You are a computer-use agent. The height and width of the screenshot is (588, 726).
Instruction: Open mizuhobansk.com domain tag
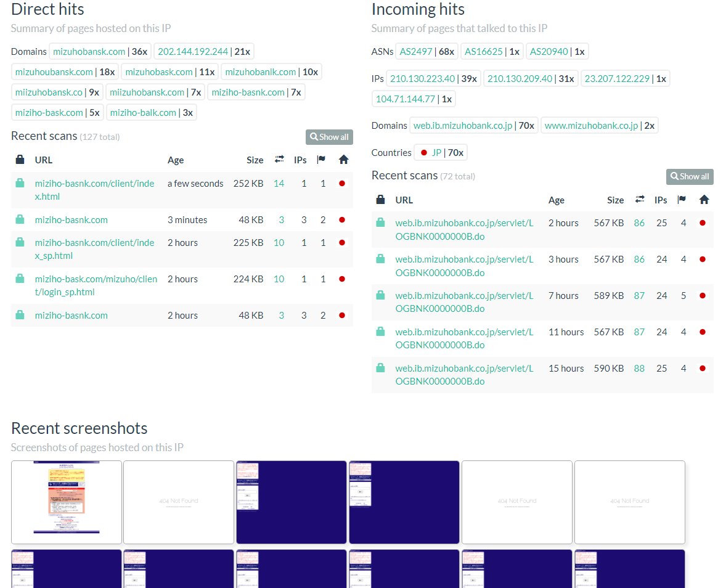pos(89,51)
